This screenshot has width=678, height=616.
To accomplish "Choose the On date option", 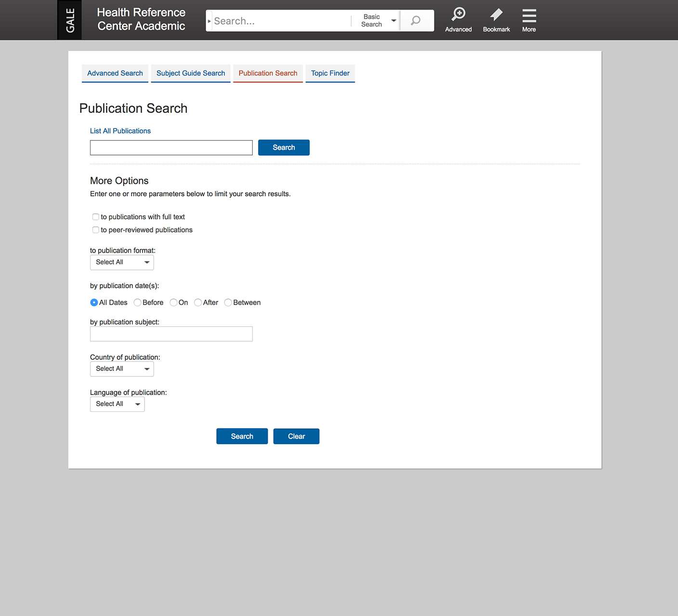I will (173, 303).
